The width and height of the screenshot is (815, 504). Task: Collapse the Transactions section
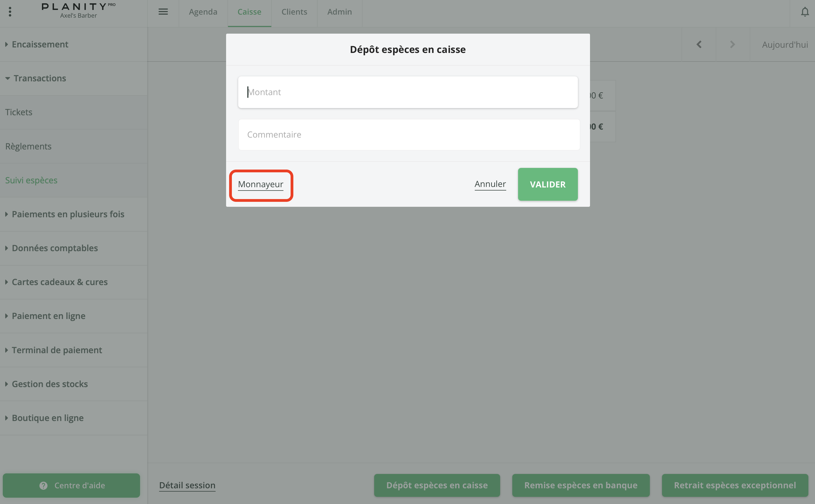(40, 78)
